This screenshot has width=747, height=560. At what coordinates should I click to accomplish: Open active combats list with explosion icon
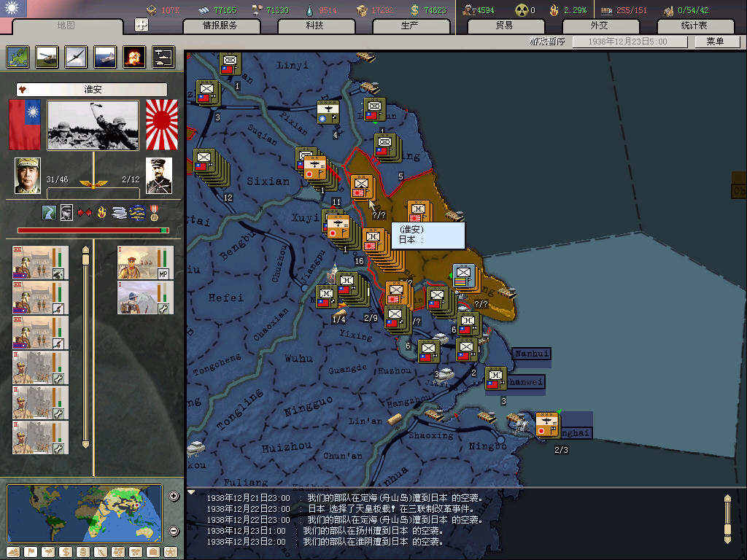tap(134, 57)
